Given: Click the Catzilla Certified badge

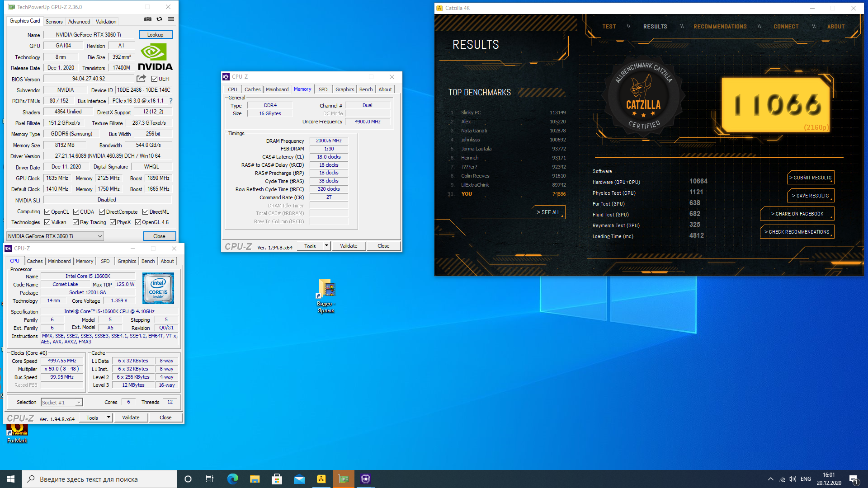Looking at the screenshot, I should coord(643,96).
